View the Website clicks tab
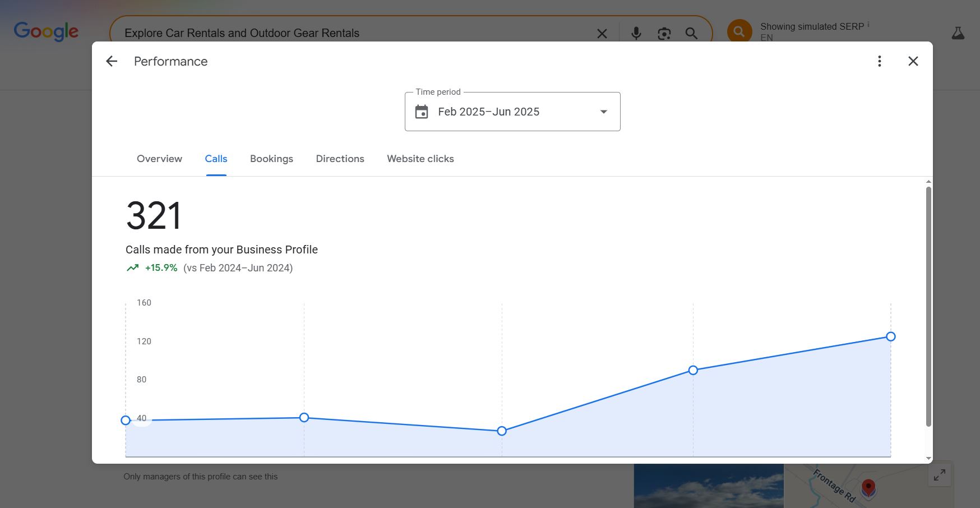The image size is (980, 508). [x=420, y=159]
